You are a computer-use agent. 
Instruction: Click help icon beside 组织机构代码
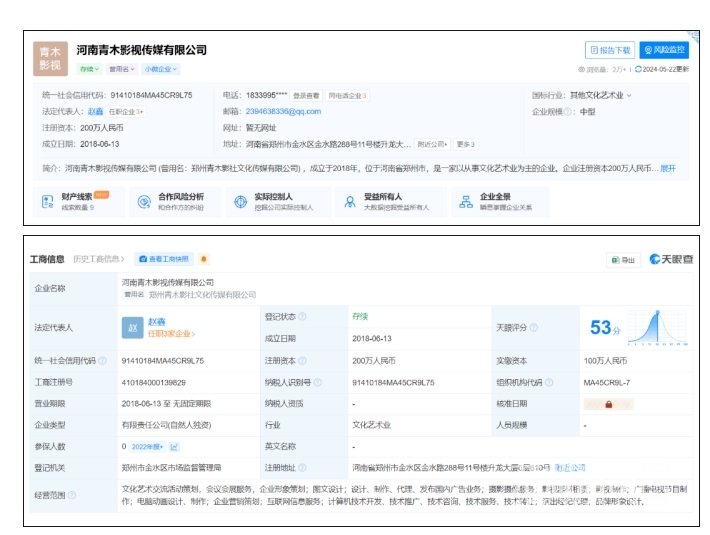coord(549,382)
